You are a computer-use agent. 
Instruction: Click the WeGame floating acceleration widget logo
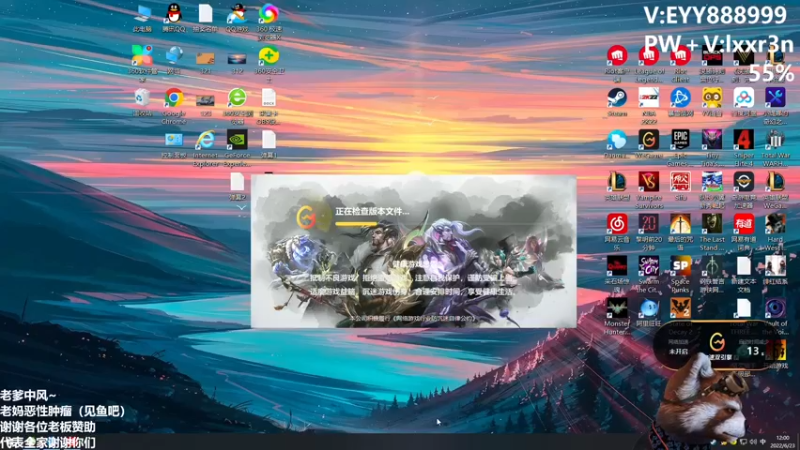(717, 341)
